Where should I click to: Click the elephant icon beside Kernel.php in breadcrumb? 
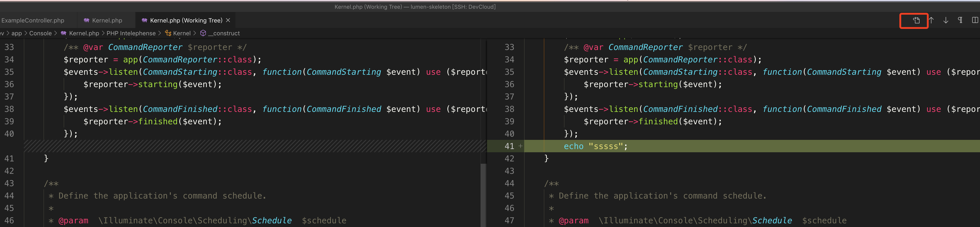(63, 33)
